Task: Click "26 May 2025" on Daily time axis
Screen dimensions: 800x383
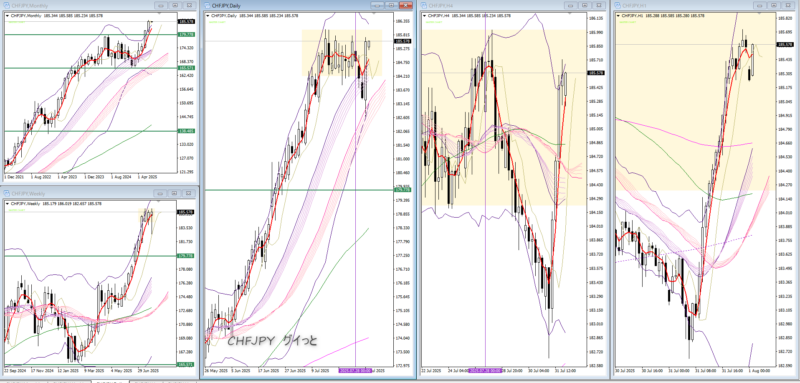Action: point(215,370)
